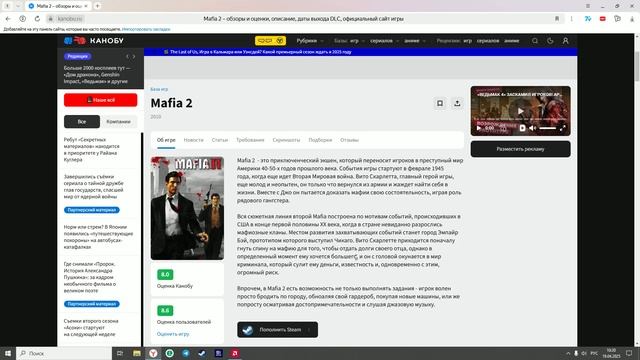Click the Mafia II cover image

(x=187, y=208)
